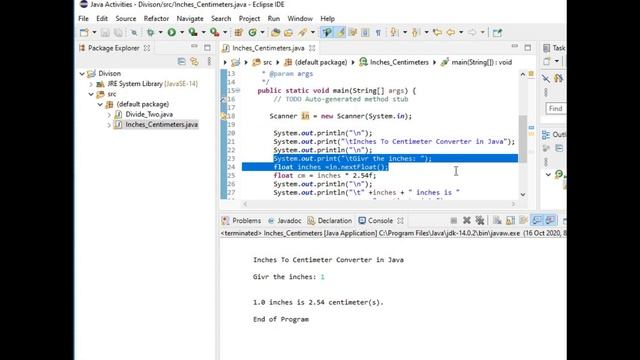Go to Previous Annotation icon
Image resolution: width=640 pixels, height=360 pixels.
416,33
